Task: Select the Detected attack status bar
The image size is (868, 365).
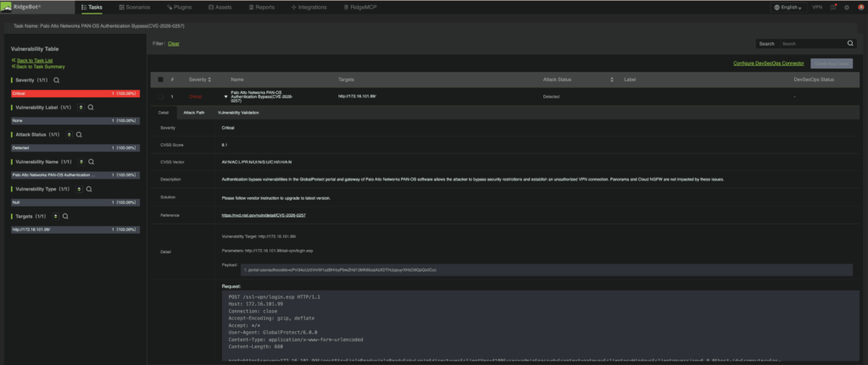Action: click(75, 147)
